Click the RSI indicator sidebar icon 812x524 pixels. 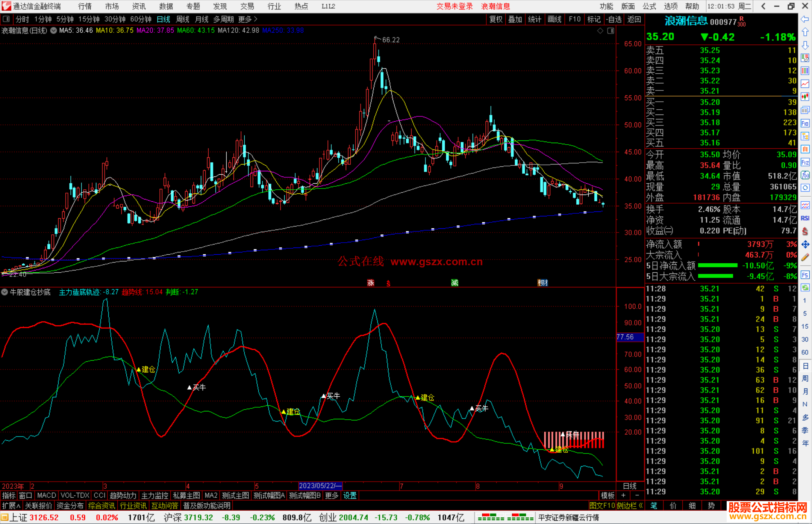click(x=805, y=218)
